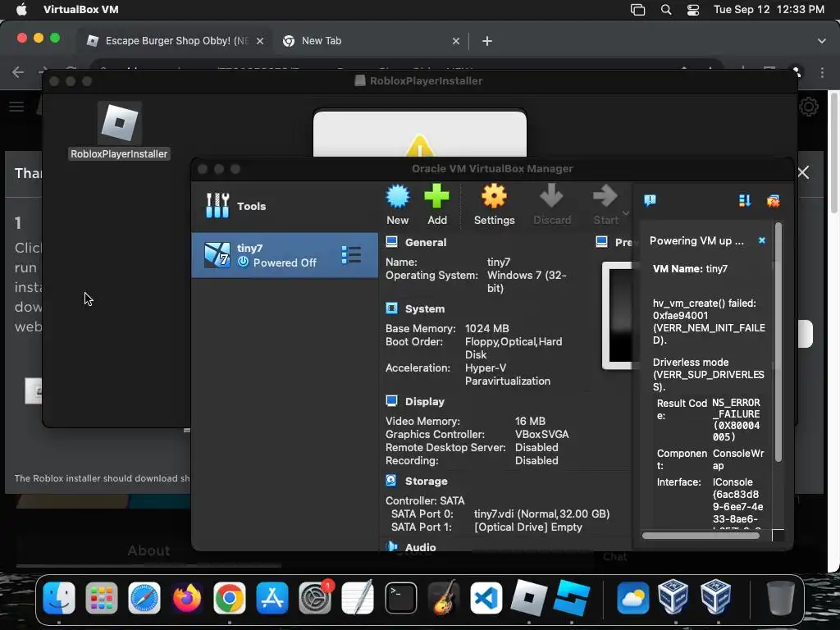Click the System section header

pos(424,308)
